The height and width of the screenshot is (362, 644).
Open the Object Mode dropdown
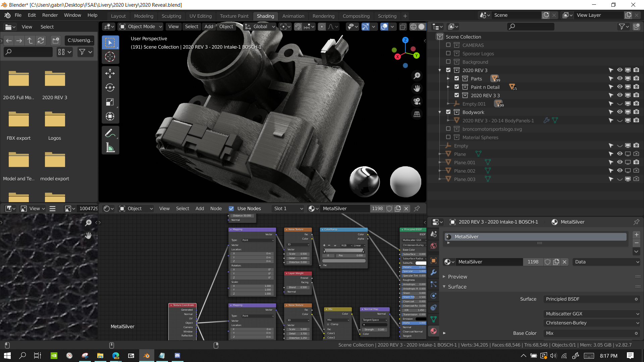[141, 26]
